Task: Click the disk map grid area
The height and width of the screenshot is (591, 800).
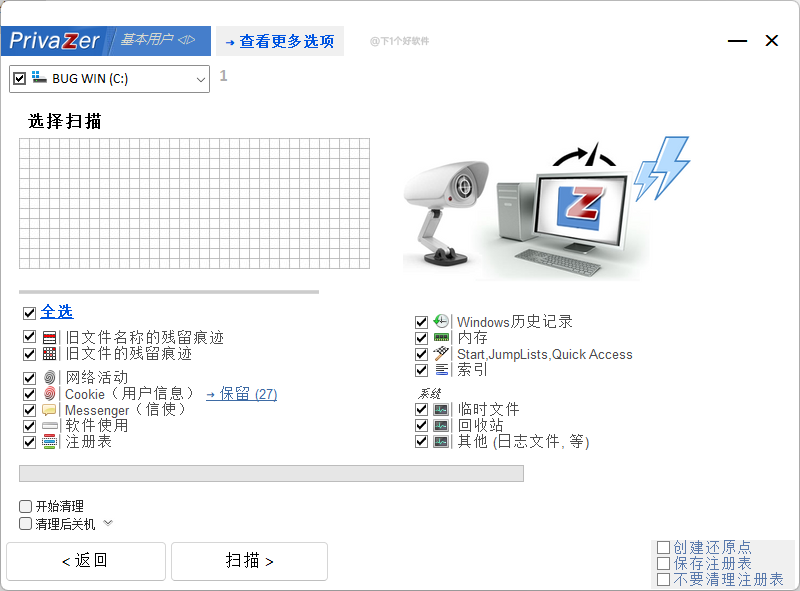Action: tap(194, 203)
